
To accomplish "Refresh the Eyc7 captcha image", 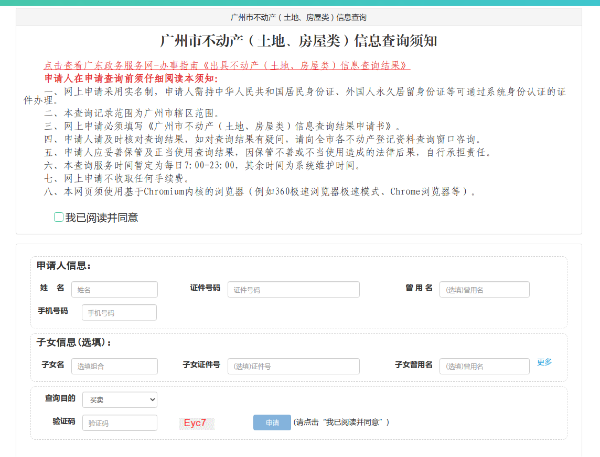I will [x=196, y=423].
